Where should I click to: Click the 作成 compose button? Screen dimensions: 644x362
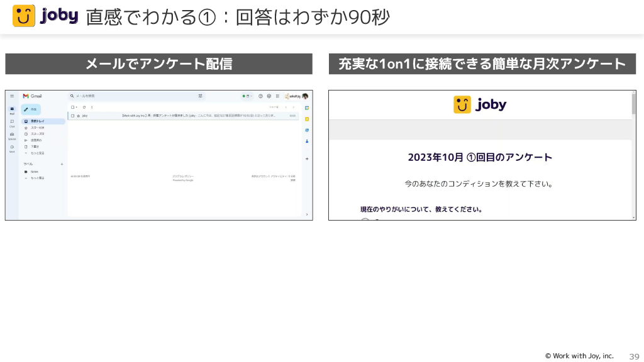pos(31,109)
